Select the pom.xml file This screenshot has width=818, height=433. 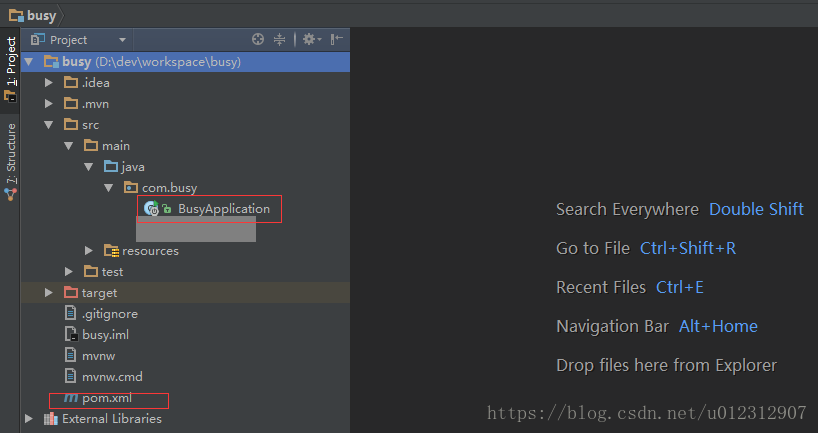pos(106,398)
